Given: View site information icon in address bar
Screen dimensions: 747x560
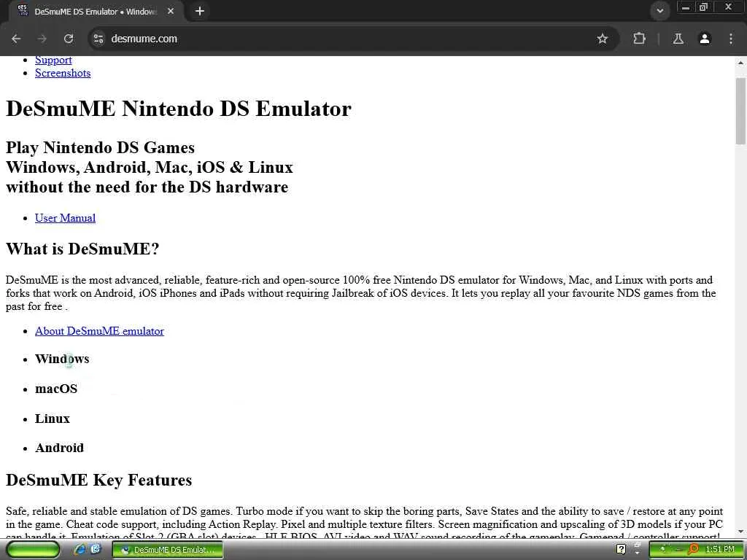Looking at the screenshot, I should tap(98, 39).
